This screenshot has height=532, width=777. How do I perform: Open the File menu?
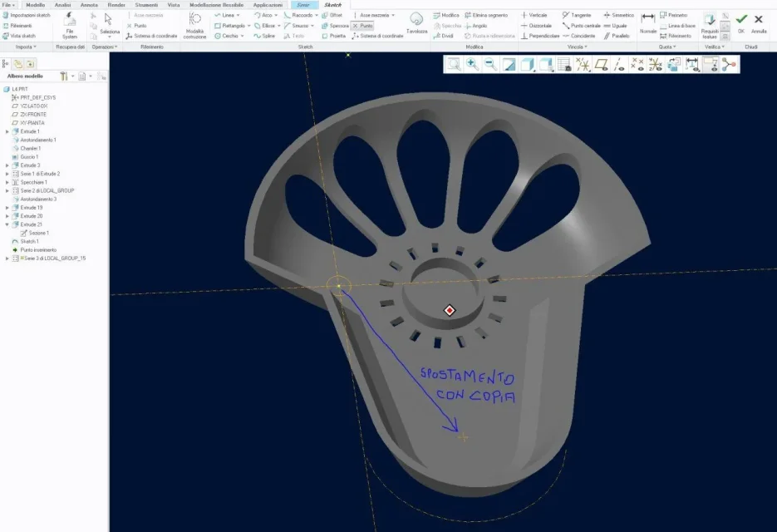click(8, 5)
